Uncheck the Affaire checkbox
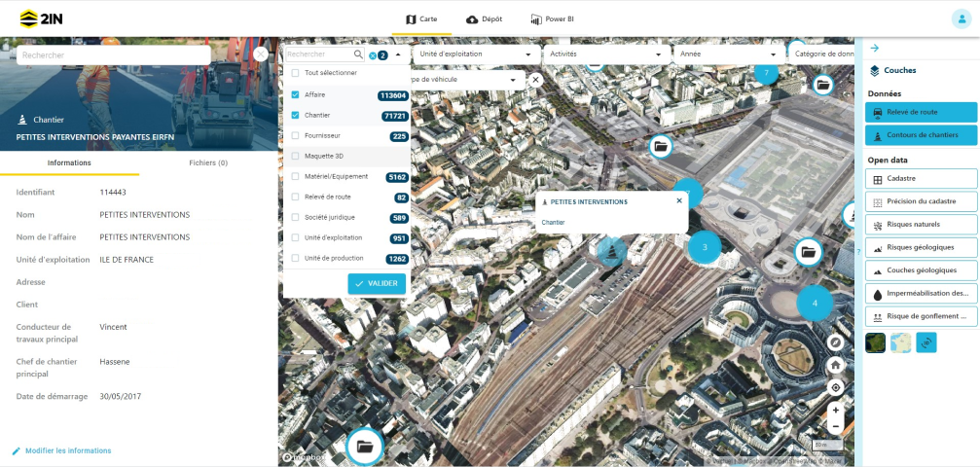The image size is (980, 467). [x=295, y=95]
